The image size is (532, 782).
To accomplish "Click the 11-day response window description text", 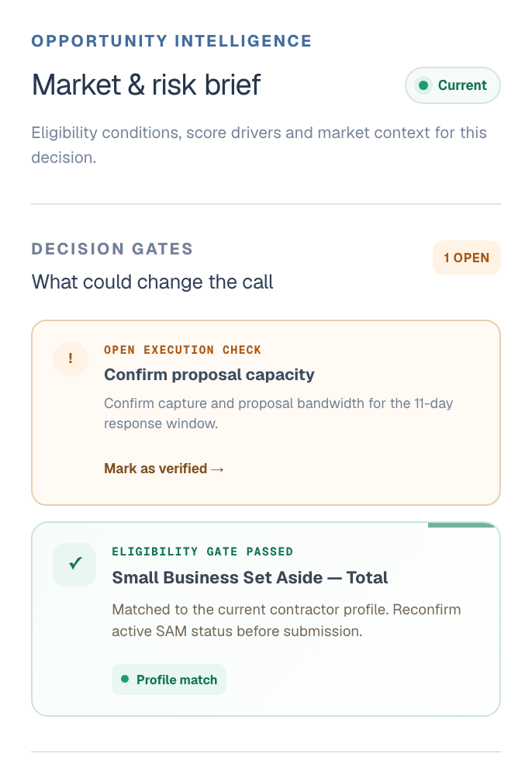I will coord(278,413).
